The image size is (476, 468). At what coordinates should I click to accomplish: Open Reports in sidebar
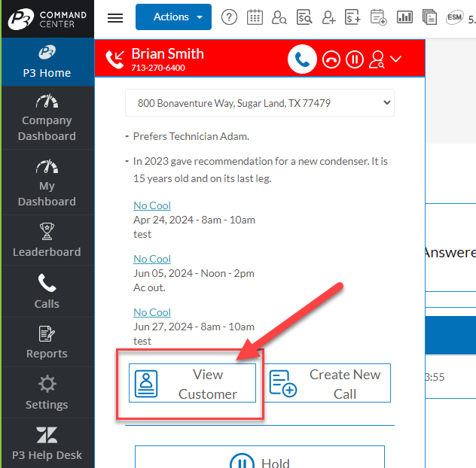tap(47, 342)
